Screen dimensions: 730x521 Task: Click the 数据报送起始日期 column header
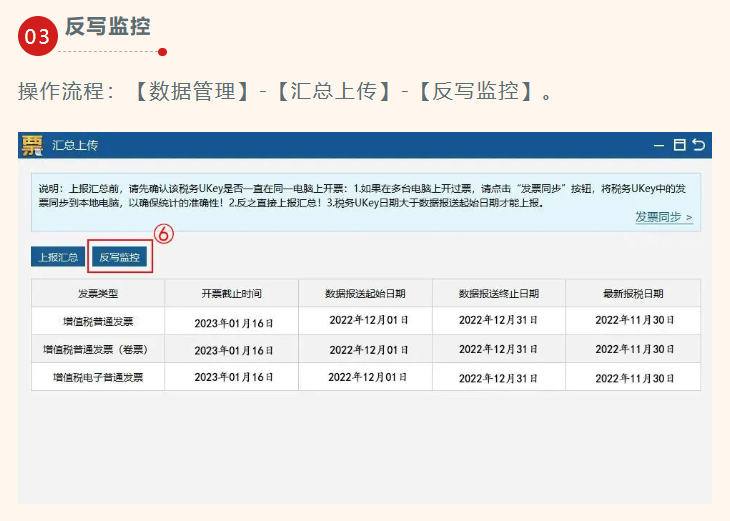[x=365, y=293]
